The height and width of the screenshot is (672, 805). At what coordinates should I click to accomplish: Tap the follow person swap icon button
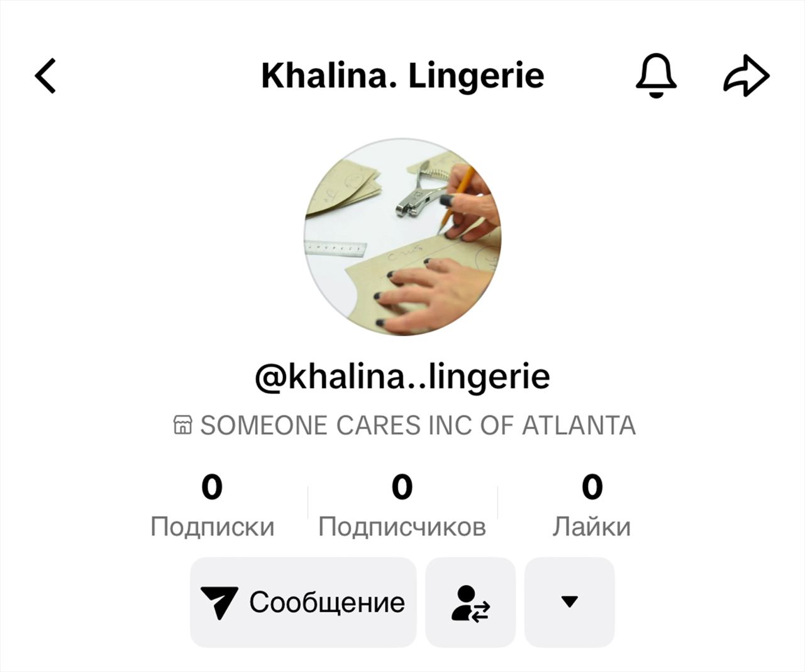tap(470, 603)
